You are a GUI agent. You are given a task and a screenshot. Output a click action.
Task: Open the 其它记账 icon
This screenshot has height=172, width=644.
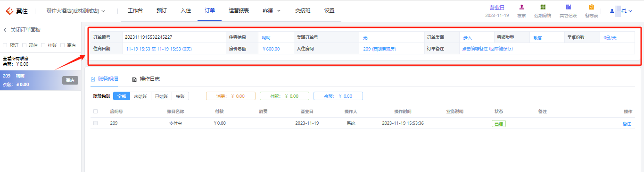pos(568,7)
